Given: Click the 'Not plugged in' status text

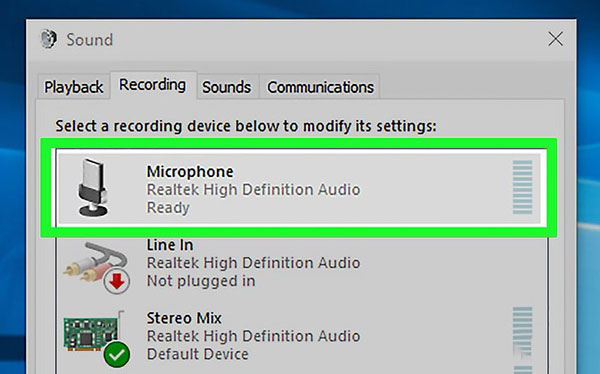Looking at the screenshot, I should click(201, 281).
